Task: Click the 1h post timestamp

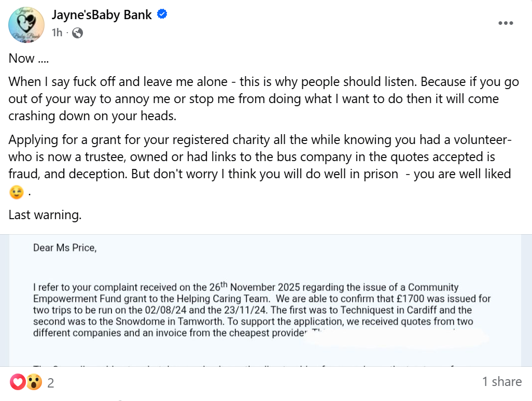Action: 57,33
